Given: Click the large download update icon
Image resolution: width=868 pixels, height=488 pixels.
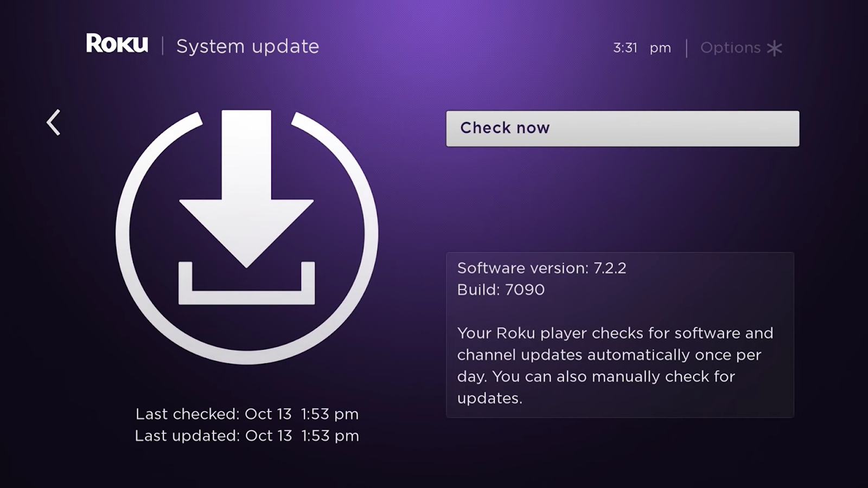Looking at the screenshot, I should coord(247,237).
